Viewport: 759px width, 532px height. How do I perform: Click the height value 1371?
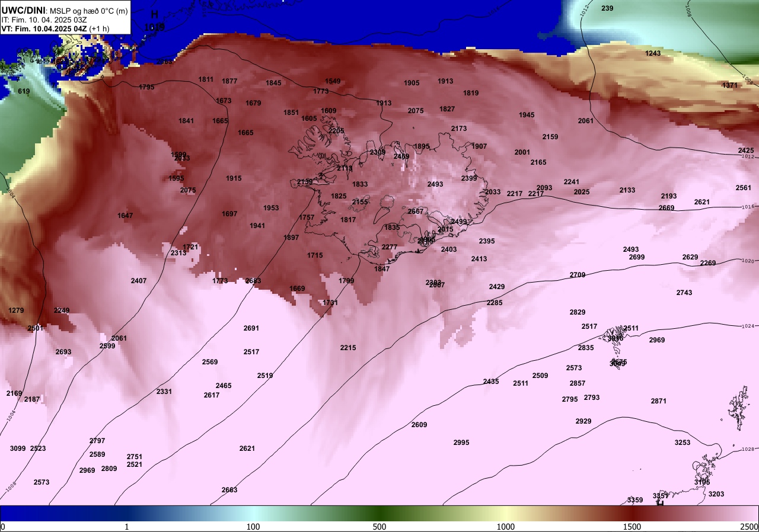point(730,85)
